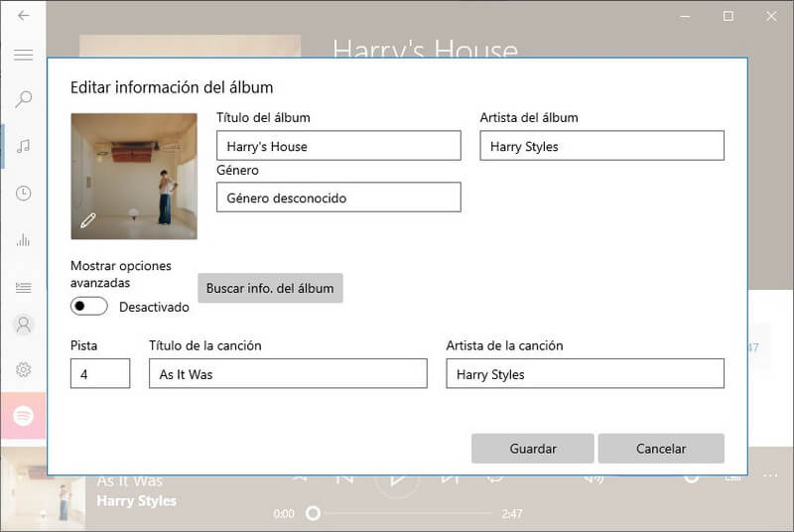Dismiss the dialog with Cancelar
The height and width of the screenshot is (532, 794).
pos(661,449)
